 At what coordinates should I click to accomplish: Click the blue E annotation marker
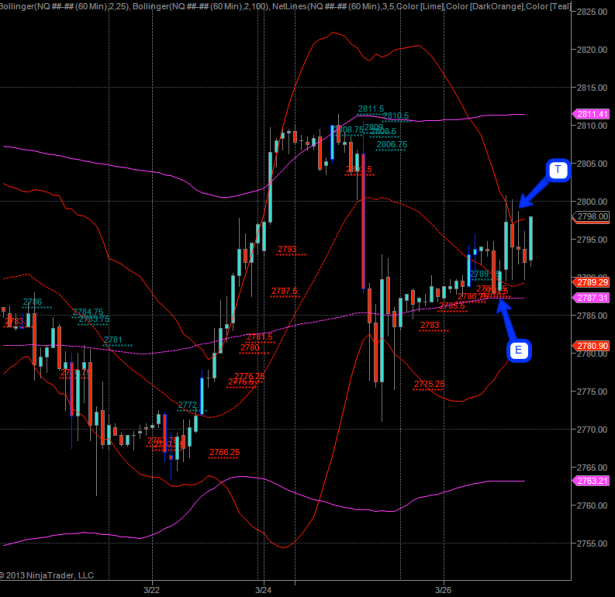[517, 350]
